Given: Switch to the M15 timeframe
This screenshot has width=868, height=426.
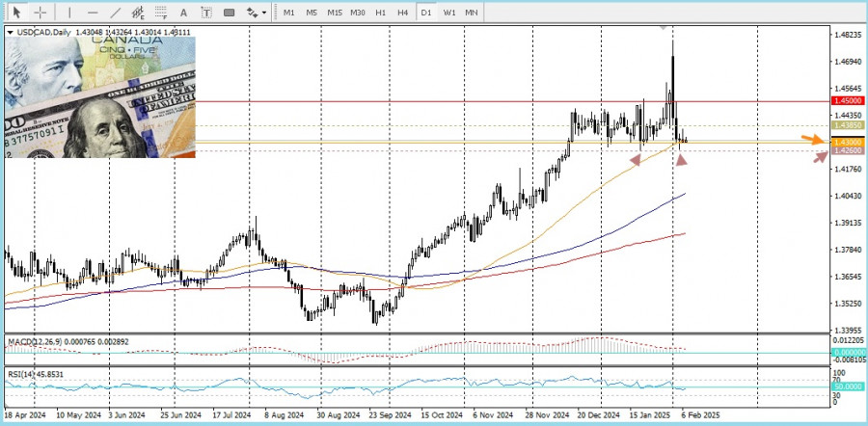Looking at the screenshot, I should coord(335,13).
